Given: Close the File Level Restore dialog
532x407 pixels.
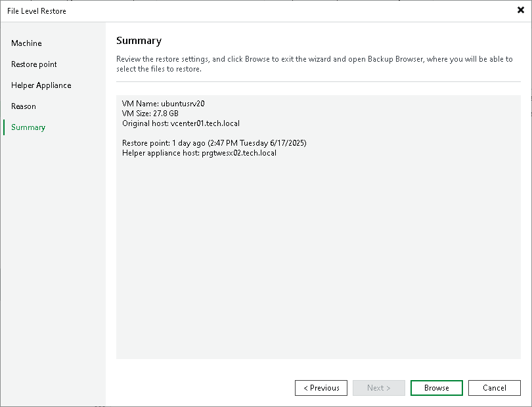Looking at the screenshot, I should [520, 11].
